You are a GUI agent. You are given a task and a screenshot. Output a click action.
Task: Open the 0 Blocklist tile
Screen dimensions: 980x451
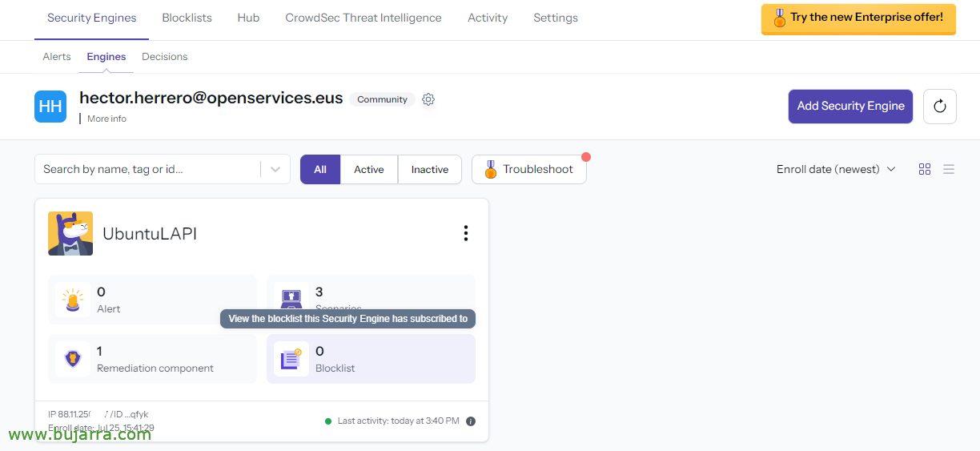point(371,359)
